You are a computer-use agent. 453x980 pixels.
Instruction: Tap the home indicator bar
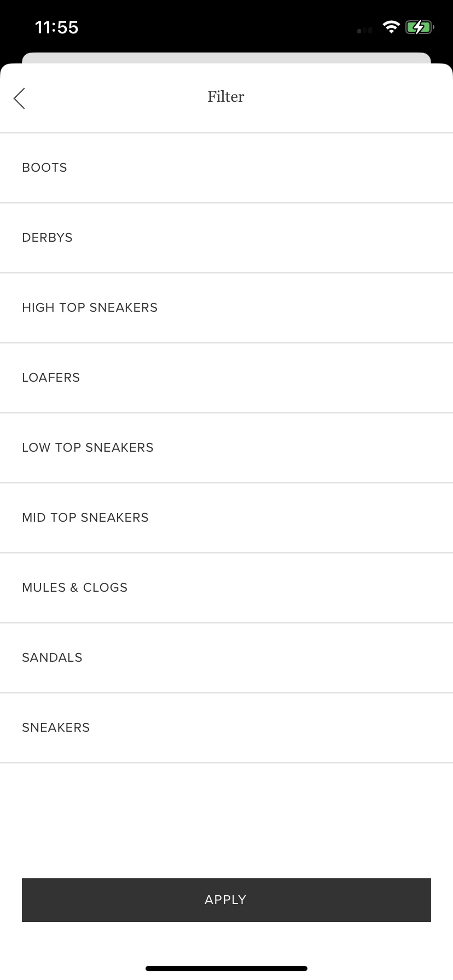(x=226, y=969)
